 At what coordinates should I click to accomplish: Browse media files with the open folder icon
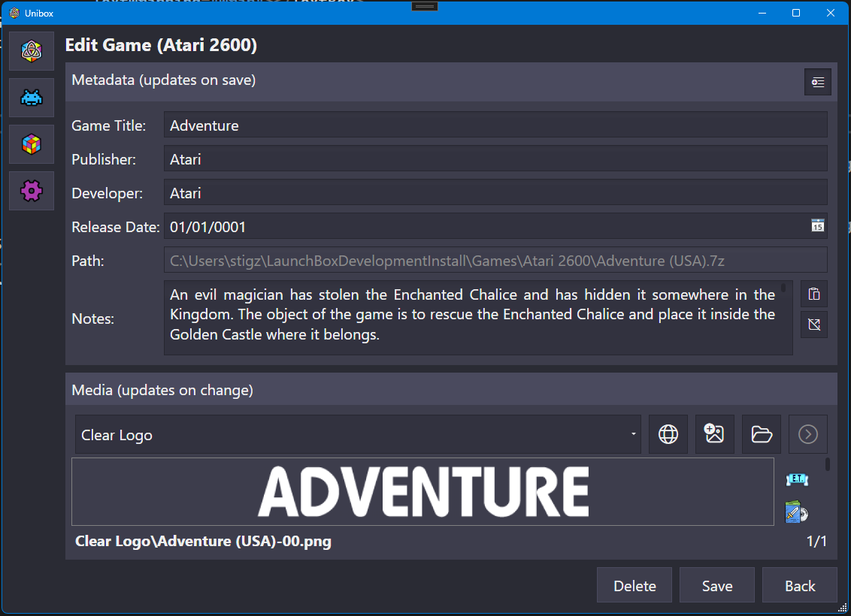(x=761, y=434)
